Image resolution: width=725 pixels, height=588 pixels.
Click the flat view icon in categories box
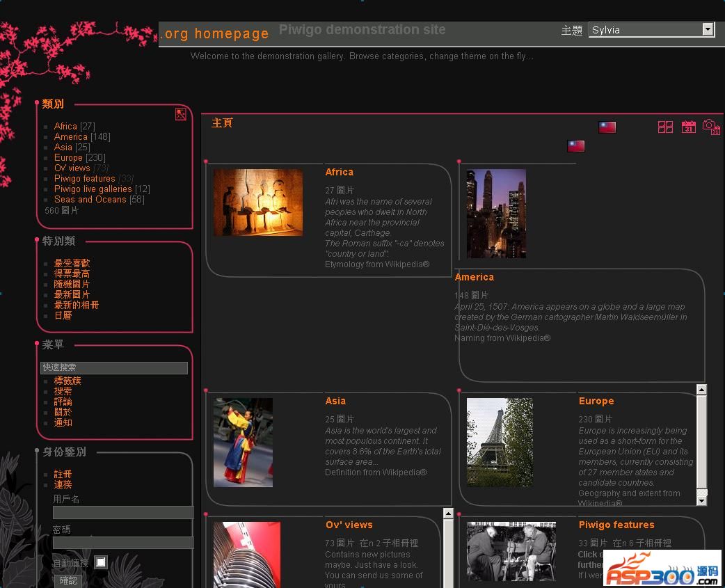[x=181, y=115]
